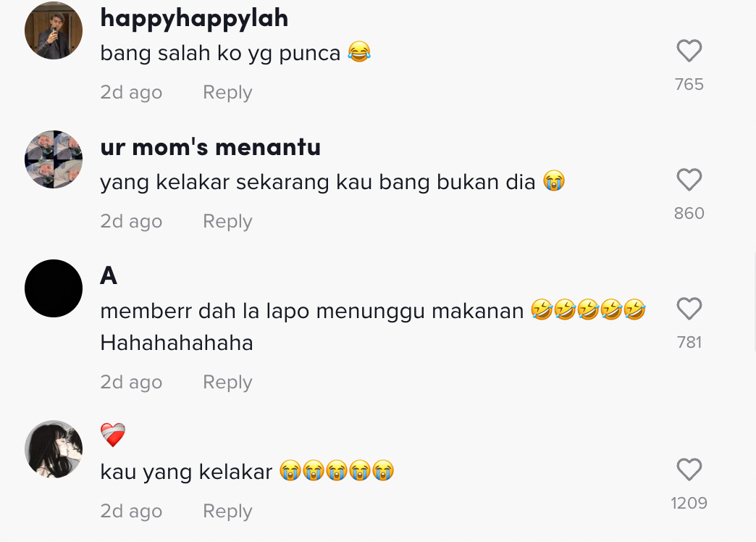Screen dimensions: 756x542
Task: Like the "kau yang kelakar" comment
Action: (x=689, y=470)
